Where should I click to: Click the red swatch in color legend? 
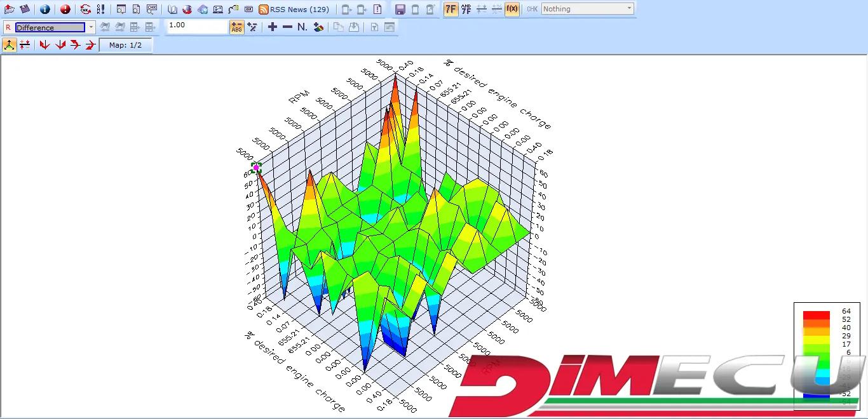click(x=816, y=316)
